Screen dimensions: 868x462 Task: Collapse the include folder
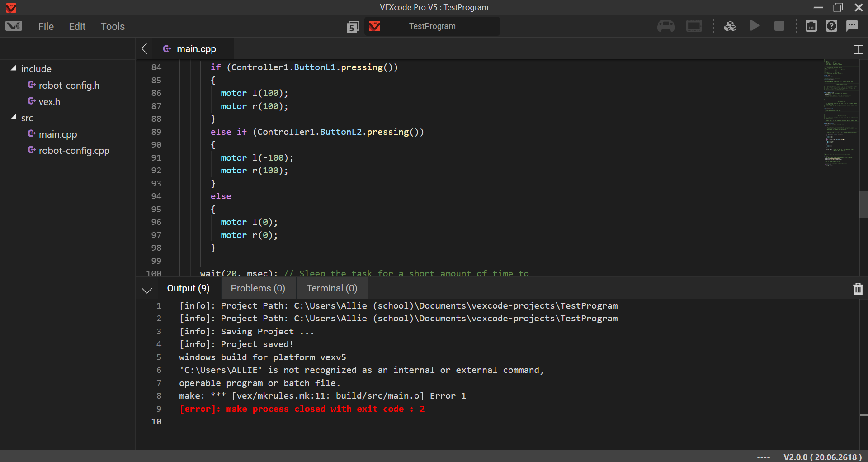(14, 68)
